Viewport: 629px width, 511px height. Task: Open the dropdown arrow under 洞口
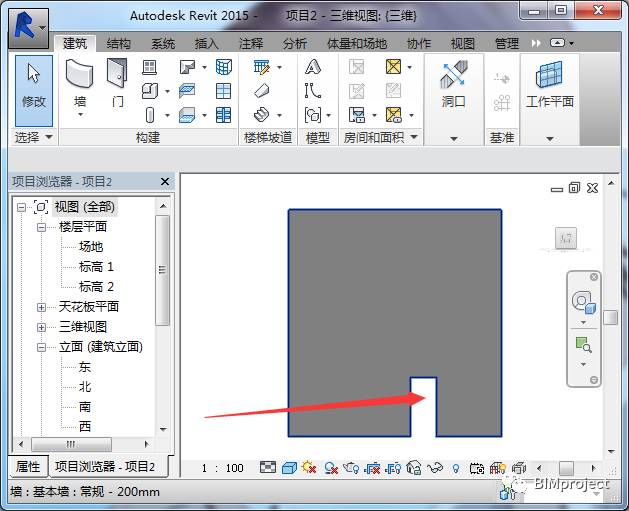454,139
